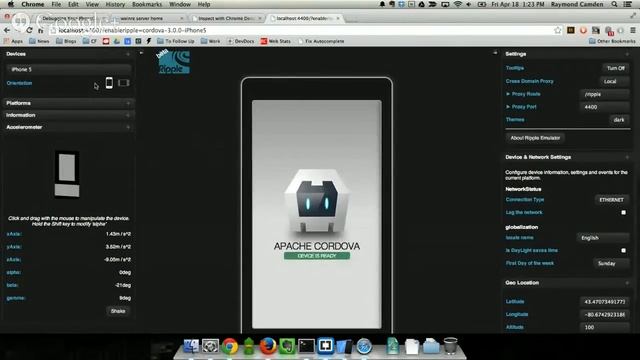
Task: Open To Follow Up bookmark folder
Action: click(176, 41)
